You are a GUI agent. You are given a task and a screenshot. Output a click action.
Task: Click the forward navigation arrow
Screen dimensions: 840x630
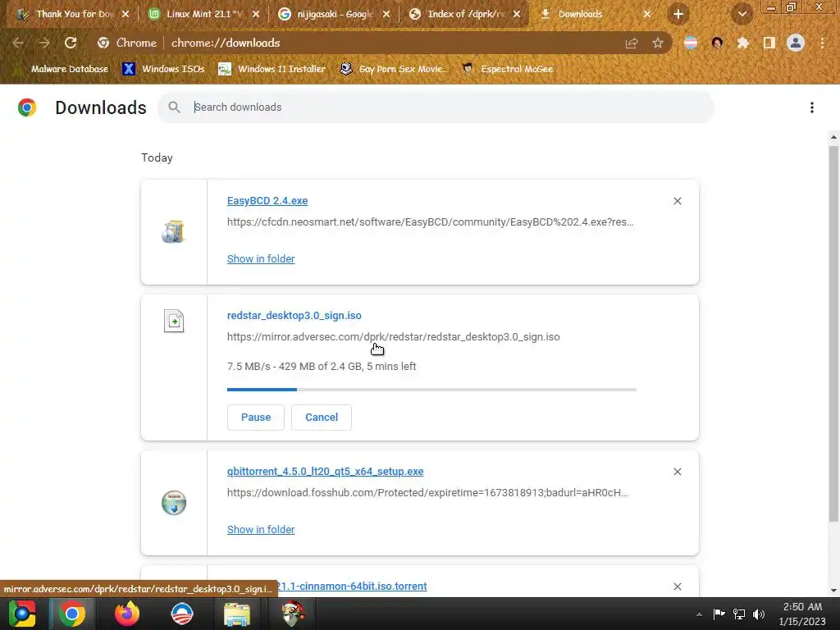[44, 43]
